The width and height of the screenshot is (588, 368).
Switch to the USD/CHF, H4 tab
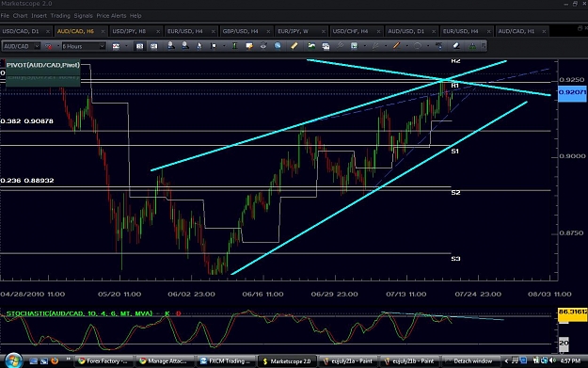356,31
